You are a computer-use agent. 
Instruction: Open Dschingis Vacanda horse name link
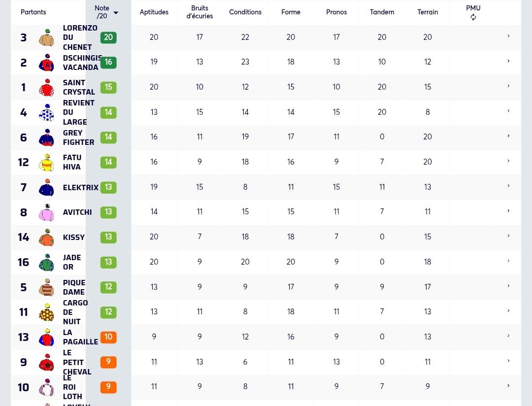click(82, 63)
